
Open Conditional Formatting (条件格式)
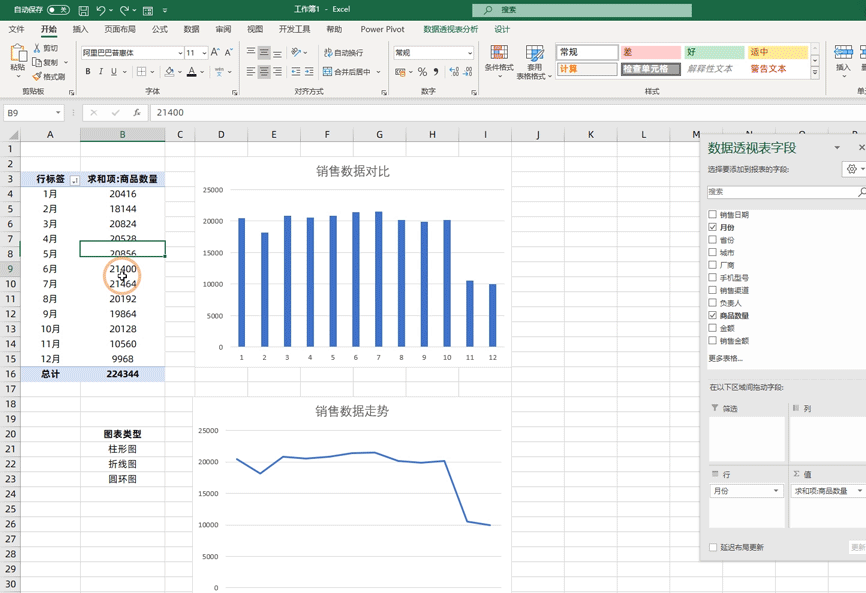tap(498, 59)
